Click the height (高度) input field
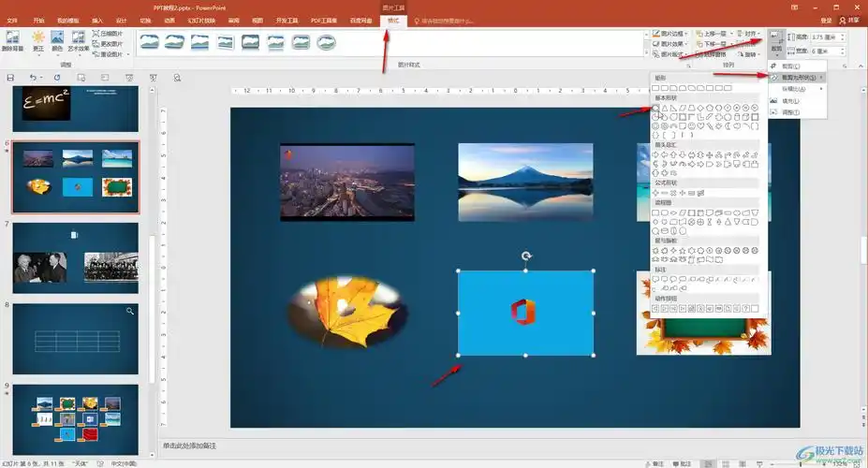868x468 pixels. pos(829,37)
